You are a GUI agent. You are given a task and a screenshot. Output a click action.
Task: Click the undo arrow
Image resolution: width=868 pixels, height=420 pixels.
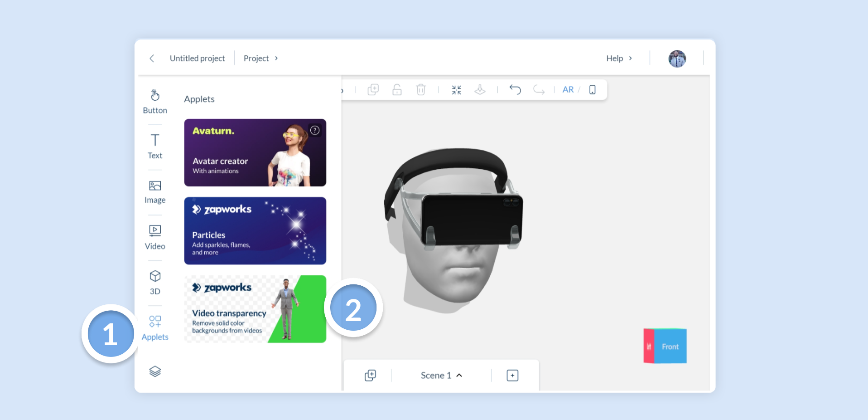(x=515, y=89)
